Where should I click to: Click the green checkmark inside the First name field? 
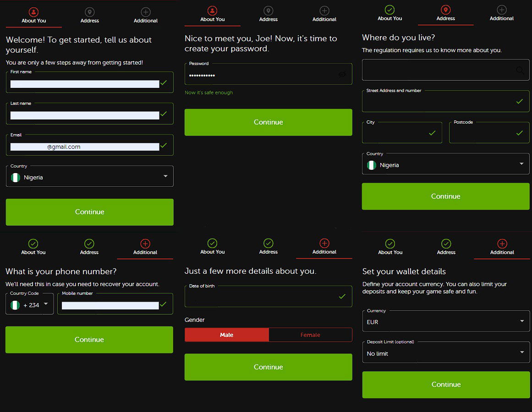point(164,82)
